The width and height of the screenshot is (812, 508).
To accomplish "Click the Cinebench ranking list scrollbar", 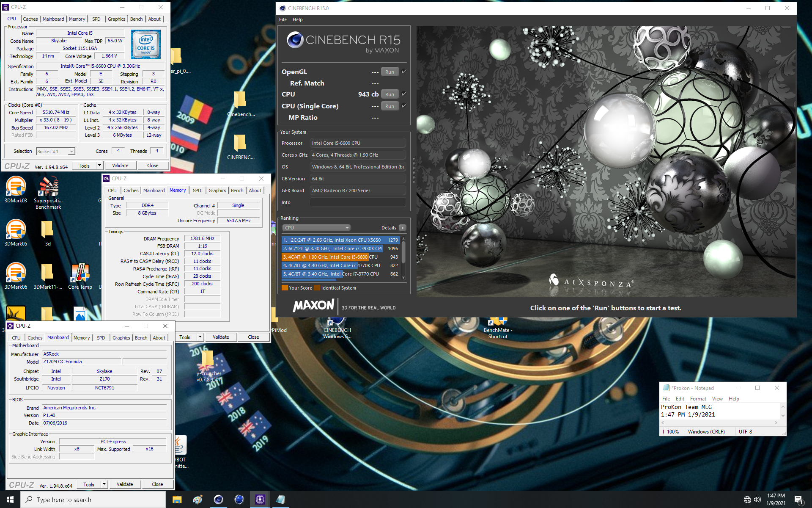I will coord(403,258).
